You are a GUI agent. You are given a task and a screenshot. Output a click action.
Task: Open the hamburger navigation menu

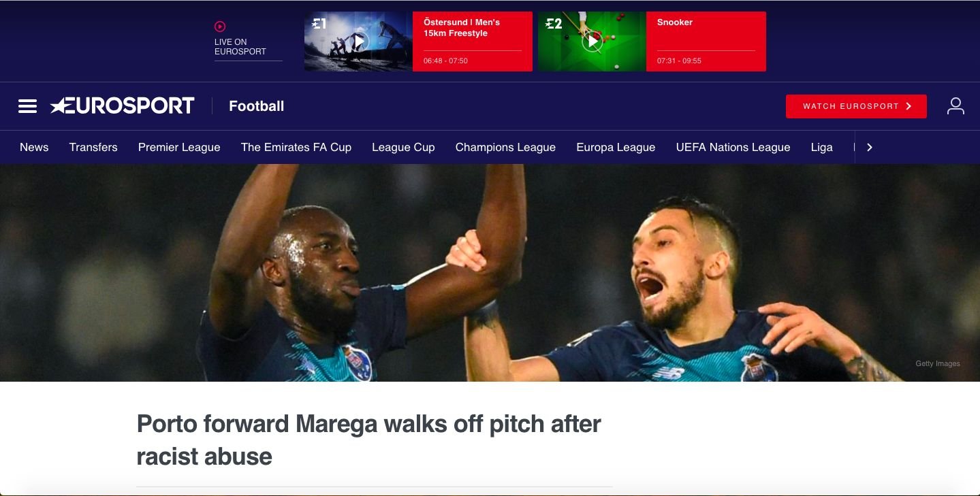tap(27, 106)
